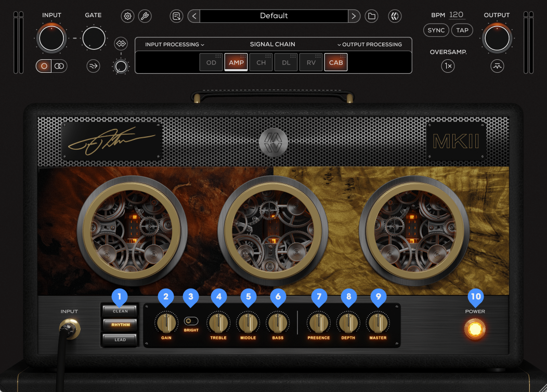Open the preset browser search icon
547x392 pixels.
pyautogui.click(x=176, y=16)
